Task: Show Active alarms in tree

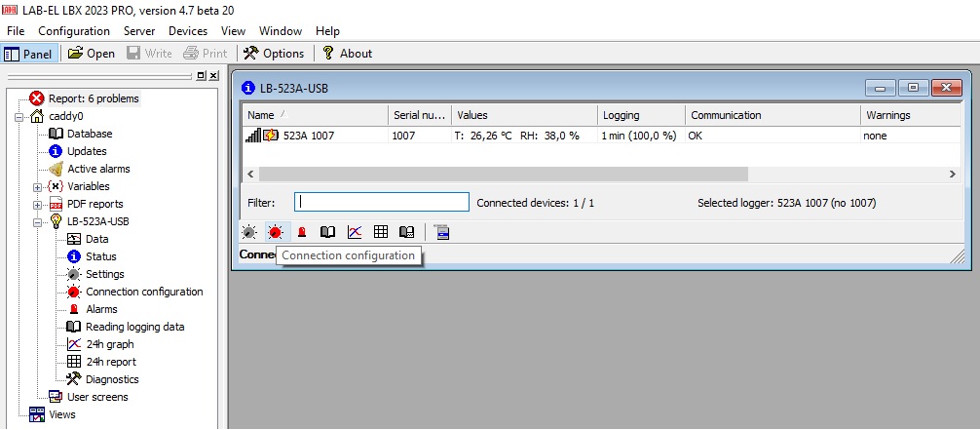Action: [98, 169]
